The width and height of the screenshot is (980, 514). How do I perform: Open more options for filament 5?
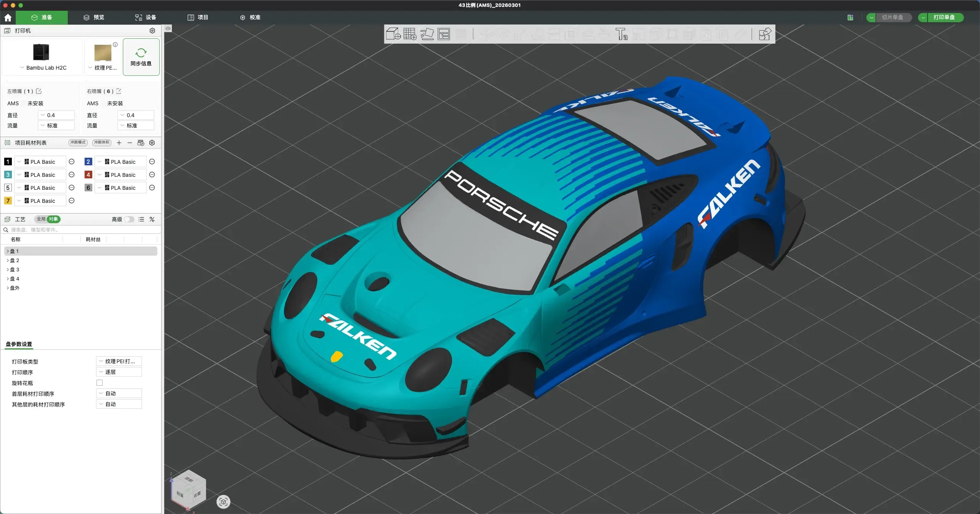pos(72,188)
